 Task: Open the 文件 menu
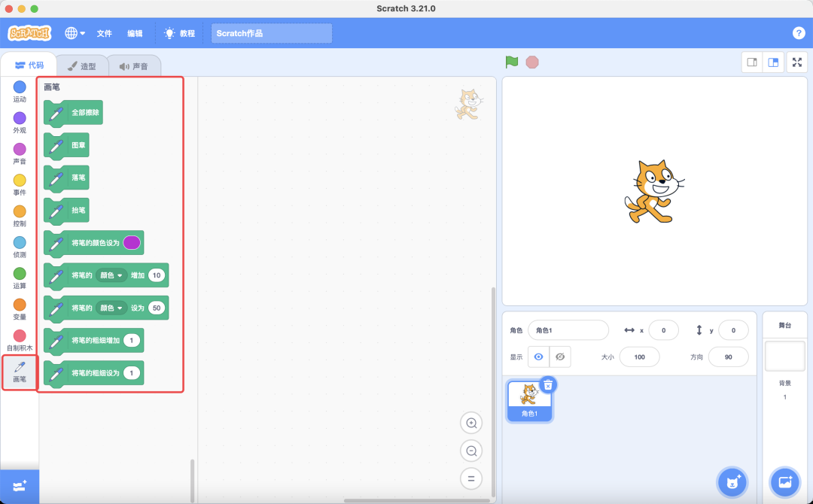tap(104, 33)
